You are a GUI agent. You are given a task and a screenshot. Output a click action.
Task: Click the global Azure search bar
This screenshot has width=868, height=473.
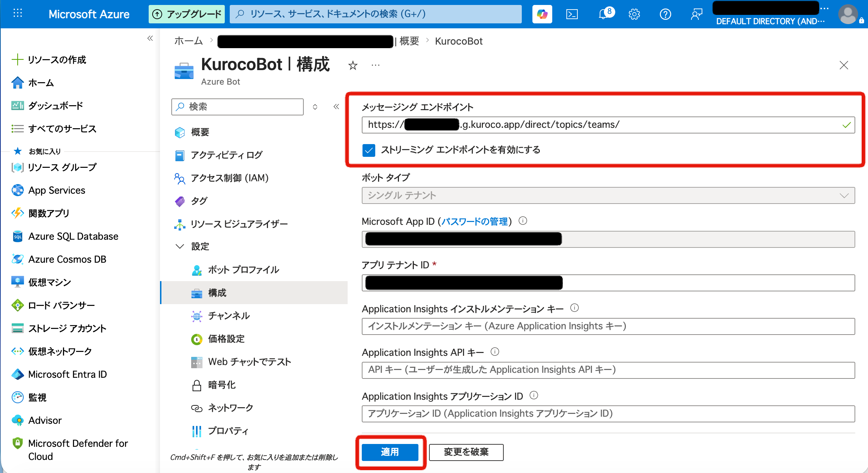point(376,14)
